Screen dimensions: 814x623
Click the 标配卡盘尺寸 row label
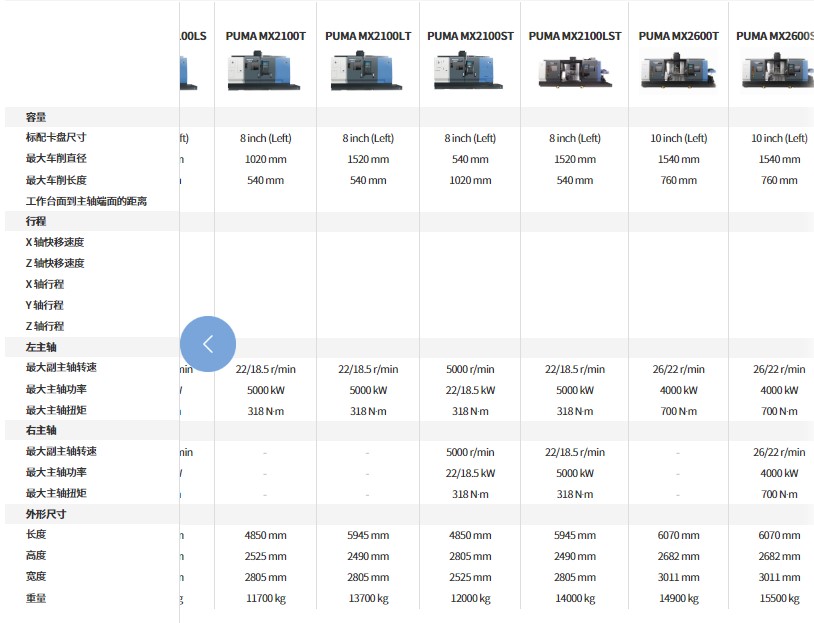point(56,137)
